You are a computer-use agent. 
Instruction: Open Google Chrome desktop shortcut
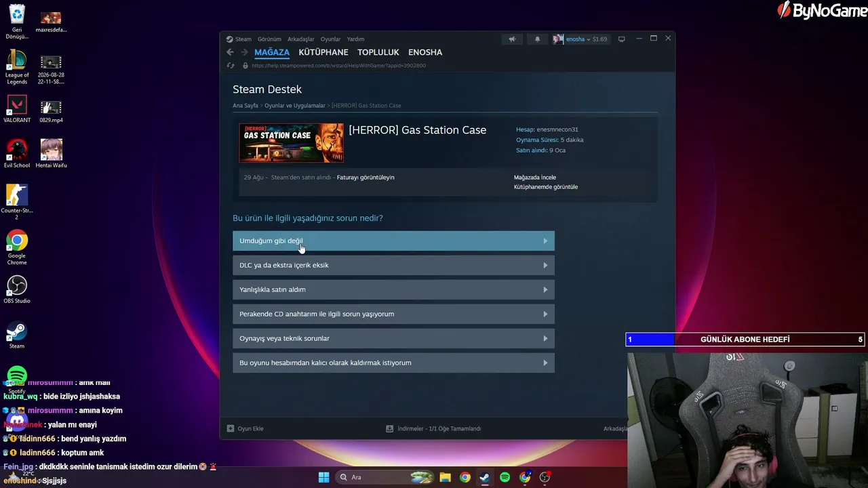coord(17,241)
